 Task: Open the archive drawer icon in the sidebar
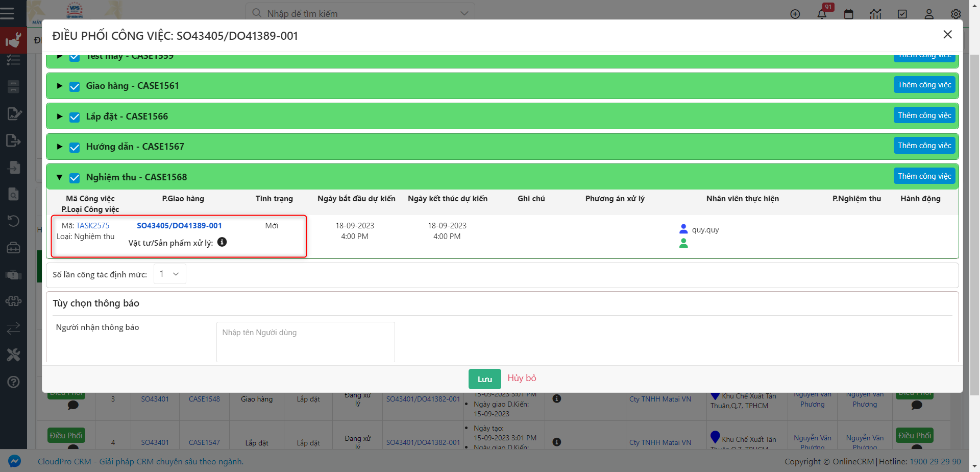click(13, 86)
